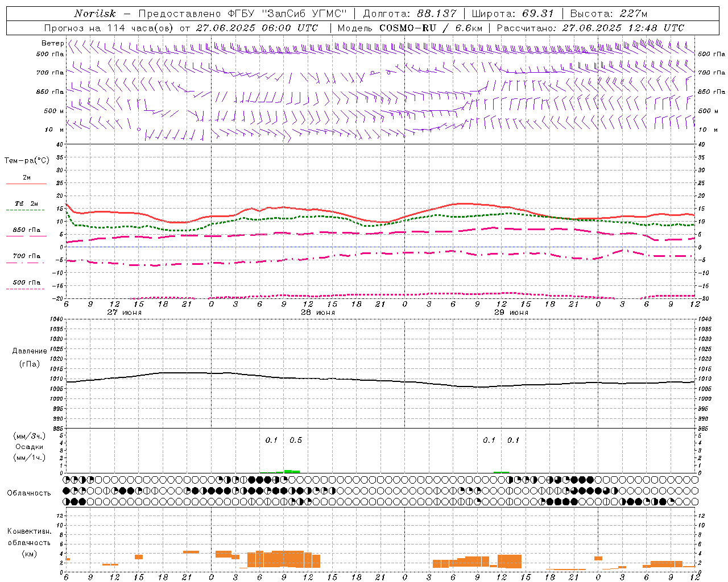Image resolution: width=728 pixels, height=582 pixels.
Task: Click the "Широта: 69.31" header value
Action: click(x=513, y=14)
